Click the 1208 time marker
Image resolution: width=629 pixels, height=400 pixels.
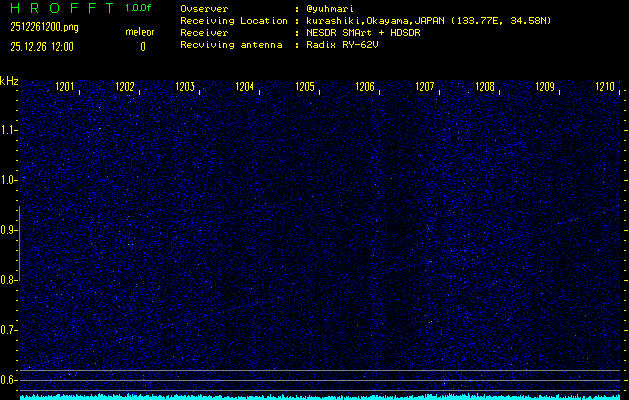tap(485, 87)
